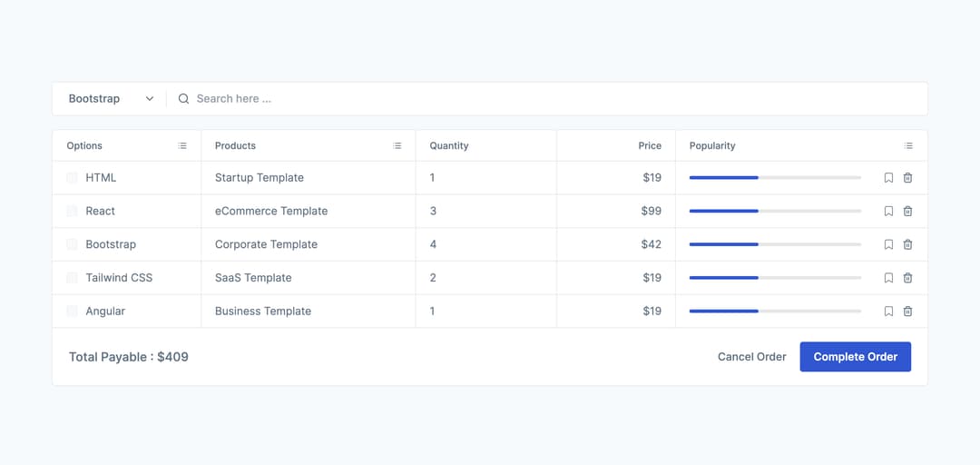The height and width of the screenshot is (465, 980).
Task: Click the Complete Order button
Action: [x=855, y=357]
